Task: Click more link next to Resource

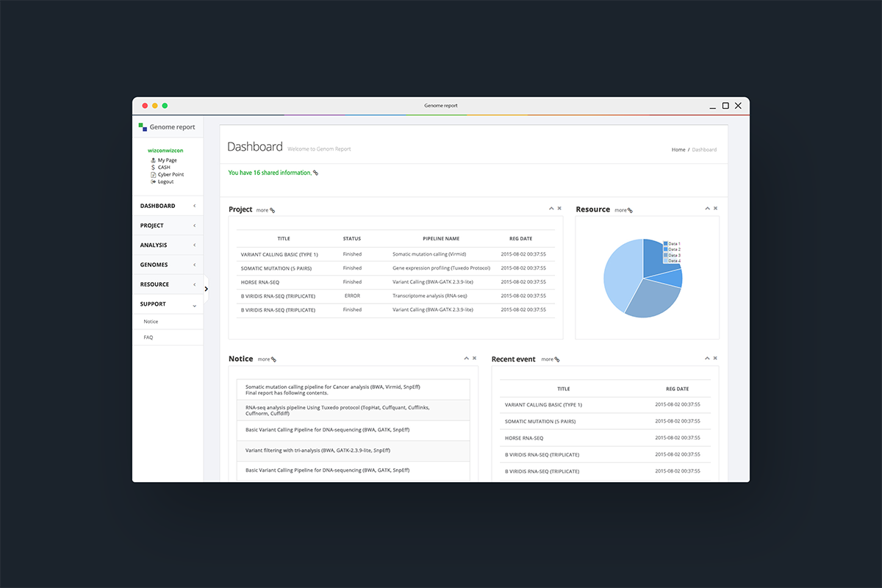Action: [x=623, y=210]
